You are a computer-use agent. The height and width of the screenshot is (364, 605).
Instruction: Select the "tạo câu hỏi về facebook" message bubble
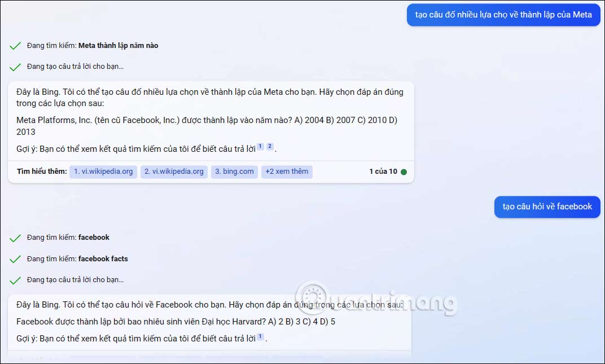pyautogui.click(x=547, y=207)
